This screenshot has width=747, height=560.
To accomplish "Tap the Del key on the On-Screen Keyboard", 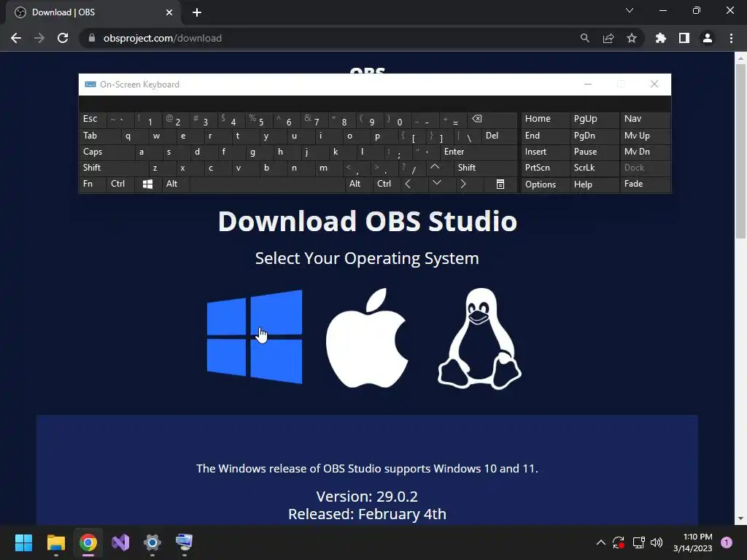I will (x=499, y=136).
